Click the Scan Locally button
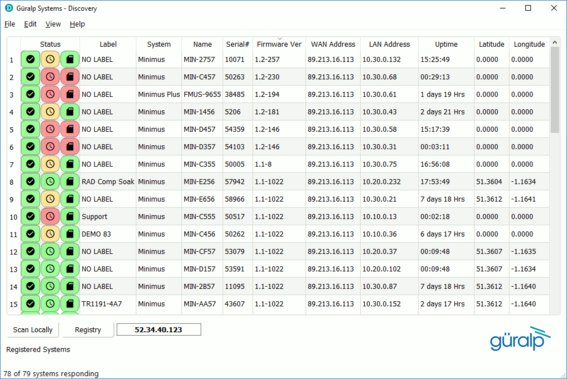Image resolution: width=567 pixels, height=379 pixels. pos(33,330)
